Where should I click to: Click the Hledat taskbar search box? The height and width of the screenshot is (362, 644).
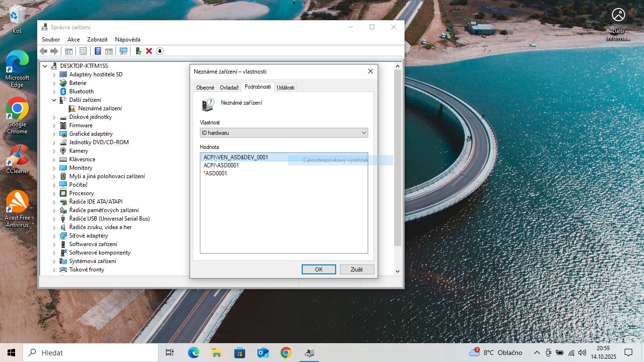click(90, 353)
